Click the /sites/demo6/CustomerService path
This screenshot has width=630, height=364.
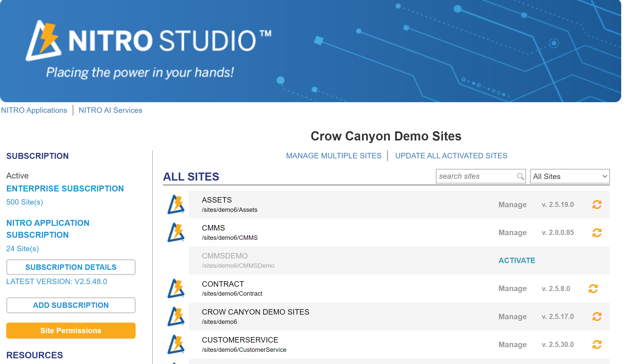tap(244, 350)
